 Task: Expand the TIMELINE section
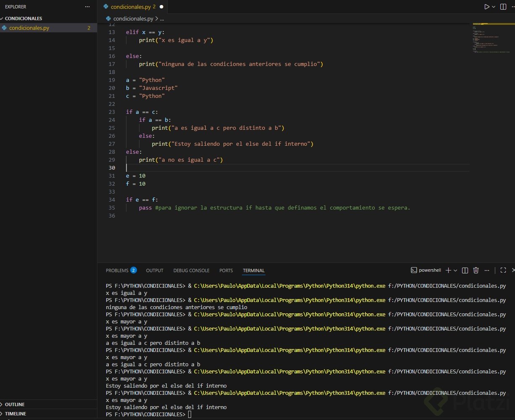16,414
